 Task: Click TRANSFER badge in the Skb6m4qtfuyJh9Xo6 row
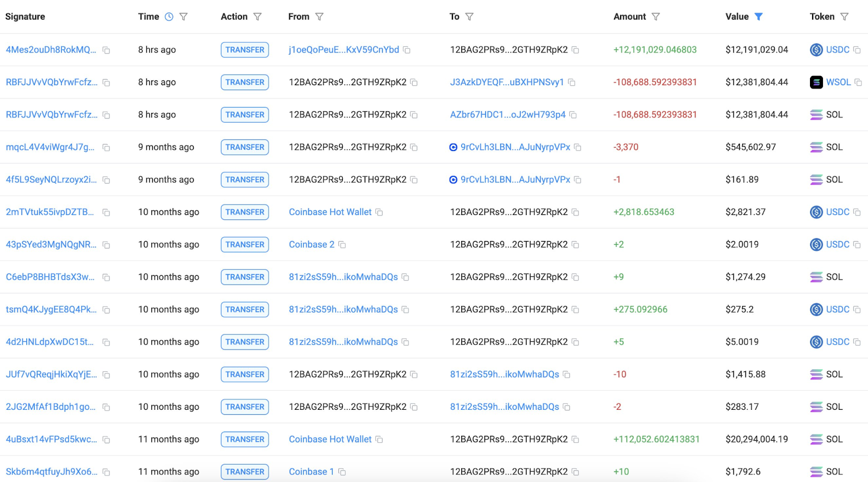click(245, 472)
